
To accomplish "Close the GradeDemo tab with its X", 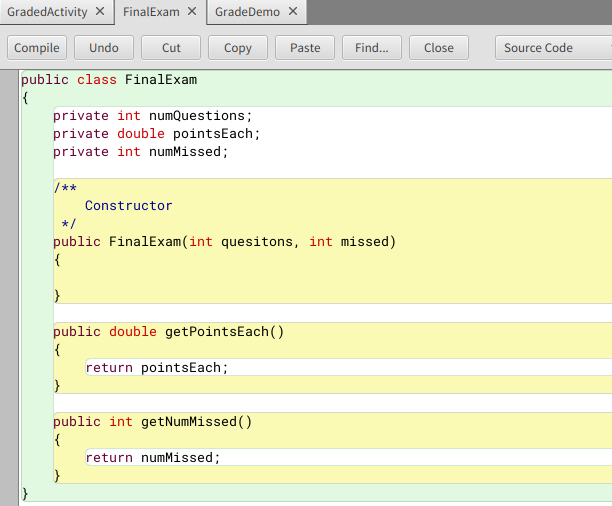I will pyautogui.click(x=292, y=12).
